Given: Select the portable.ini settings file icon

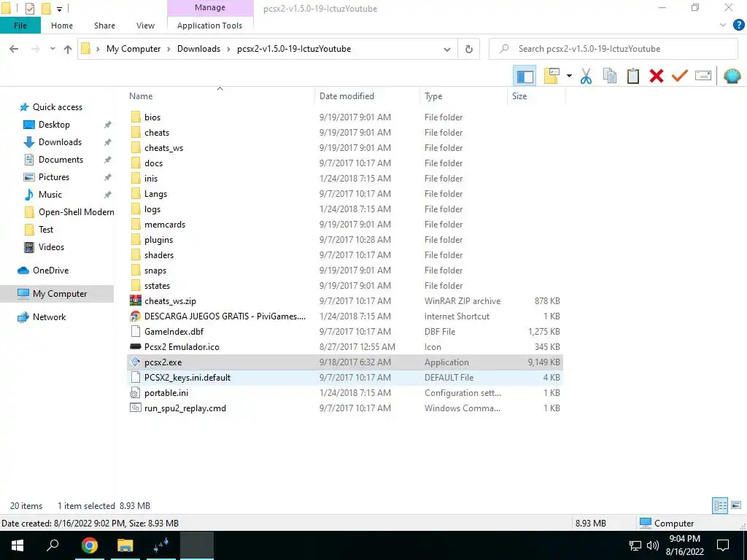Looking at the screenshot, I should tap(136, 393).
